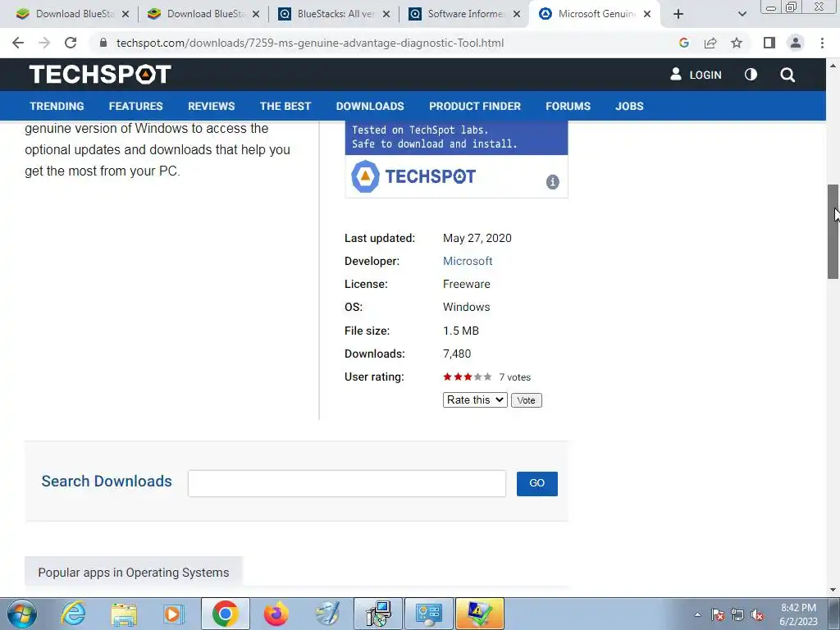Click the Microsoft developer link
Image resolution: width=840 pixels, height=630 pixels.
pos(468,261)
